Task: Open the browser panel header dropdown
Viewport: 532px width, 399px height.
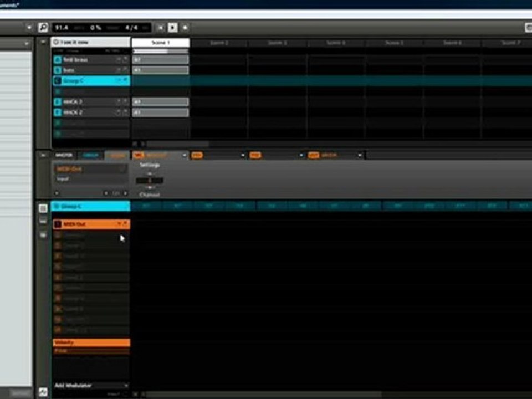Action: pyautogui.click(x=27, y=44)
